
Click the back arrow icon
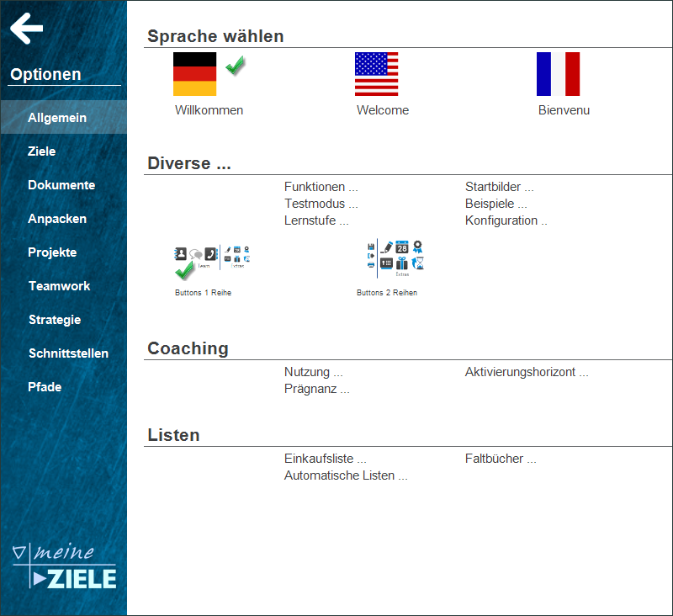(x=27, y=29)
